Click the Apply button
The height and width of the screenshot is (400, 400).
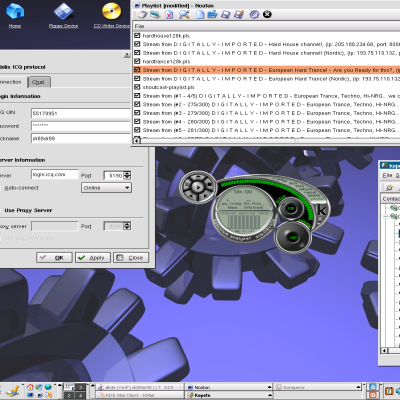pos(93,258)
